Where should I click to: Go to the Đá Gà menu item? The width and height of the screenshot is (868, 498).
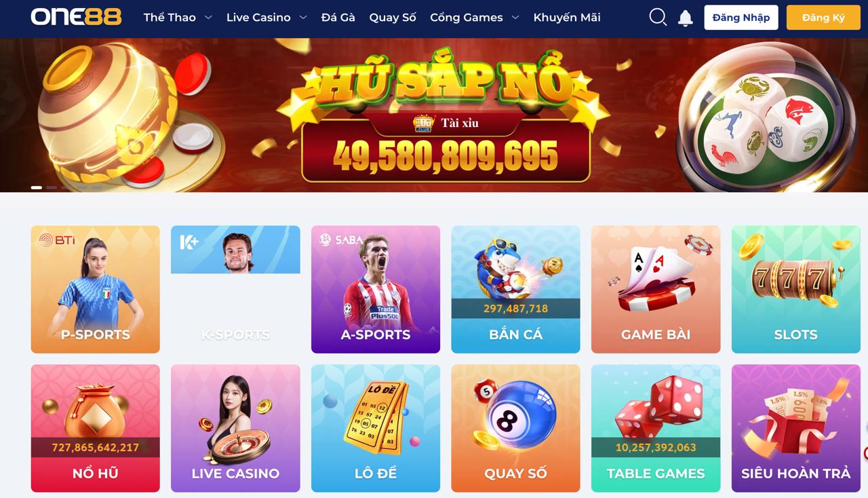click(x=338, y=18)
